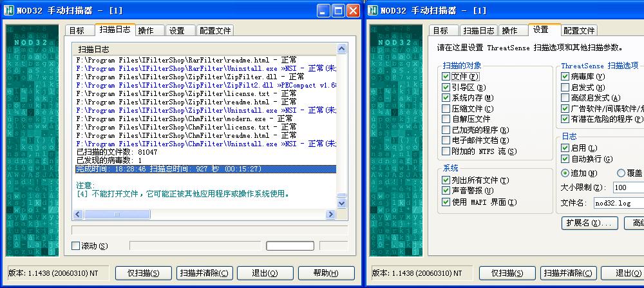
Task: Click 大小限制 input field with 100
Action: tap(629, 187)
